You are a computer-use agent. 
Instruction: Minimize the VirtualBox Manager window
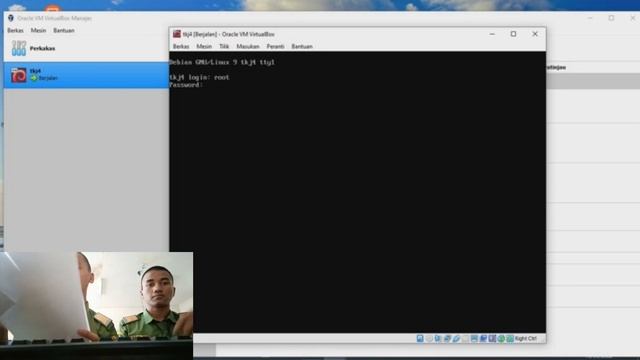point(590,18)
